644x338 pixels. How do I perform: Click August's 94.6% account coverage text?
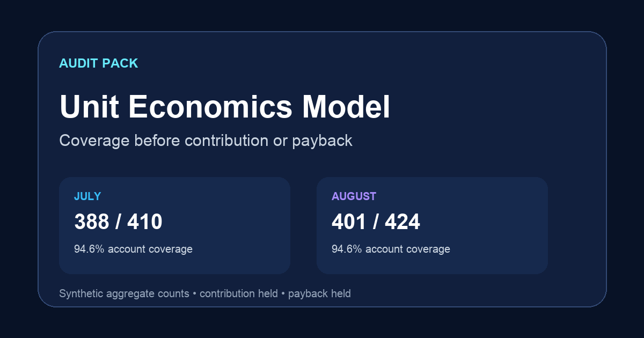click(x=391, y=249)
